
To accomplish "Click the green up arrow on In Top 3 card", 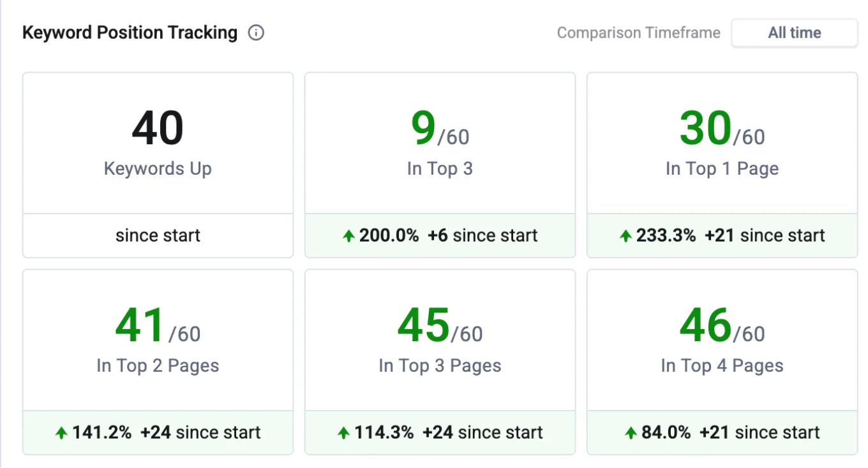I will click(x=347, y=235).
